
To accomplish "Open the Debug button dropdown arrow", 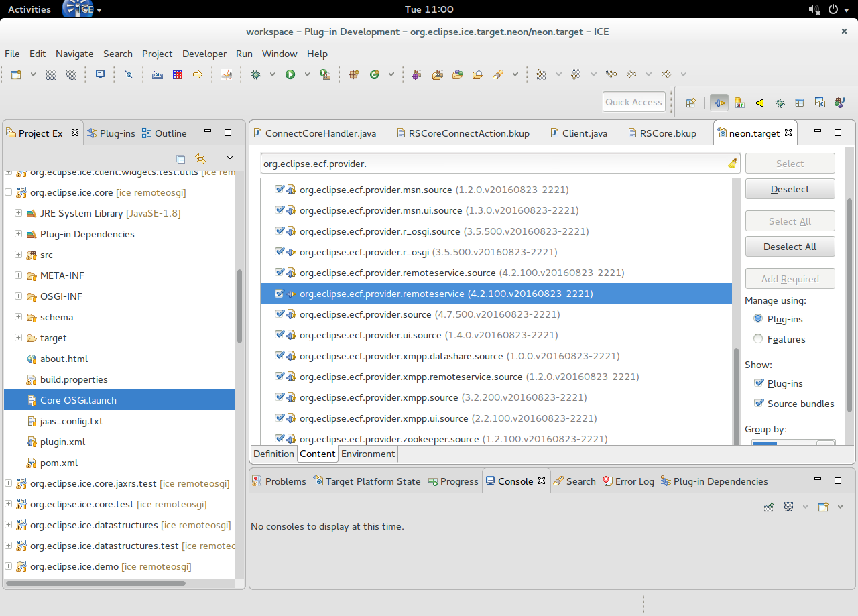I will coord(272,74).
